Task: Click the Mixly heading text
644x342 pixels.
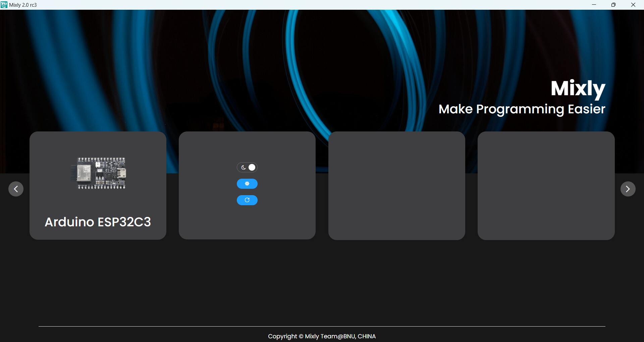Action: click(578, 89)
